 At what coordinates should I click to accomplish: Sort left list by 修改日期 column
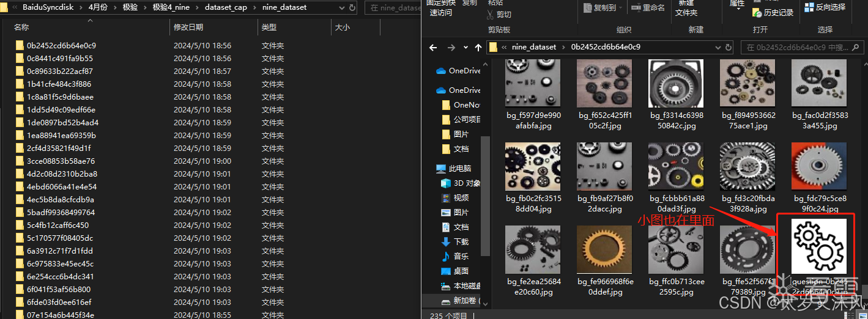(x=188, y=28)
